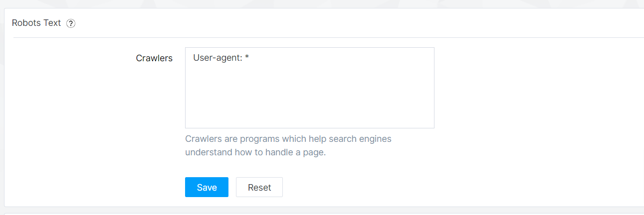
Task: Place cursor in the User-agent line
Action: click(221, 58)
